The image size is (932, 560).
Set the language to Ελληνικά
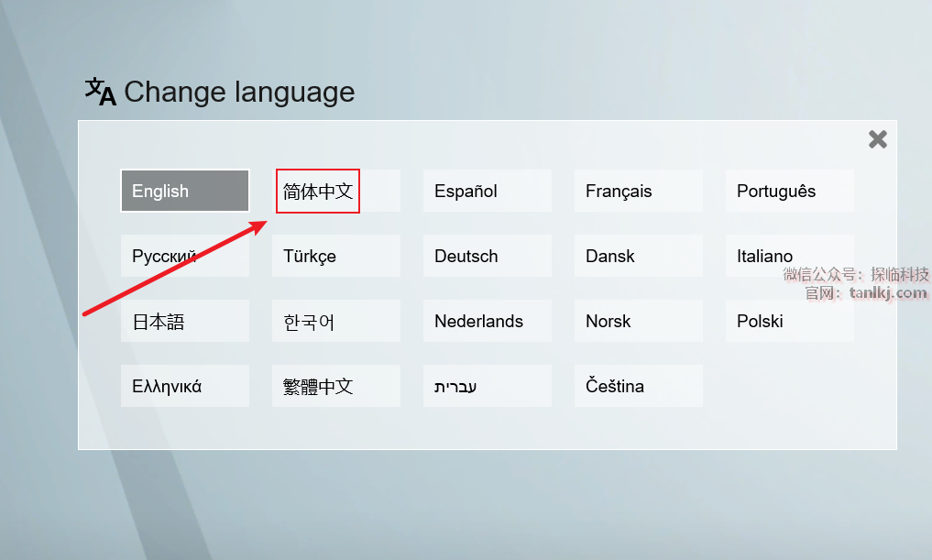click(x=184, y=386)
